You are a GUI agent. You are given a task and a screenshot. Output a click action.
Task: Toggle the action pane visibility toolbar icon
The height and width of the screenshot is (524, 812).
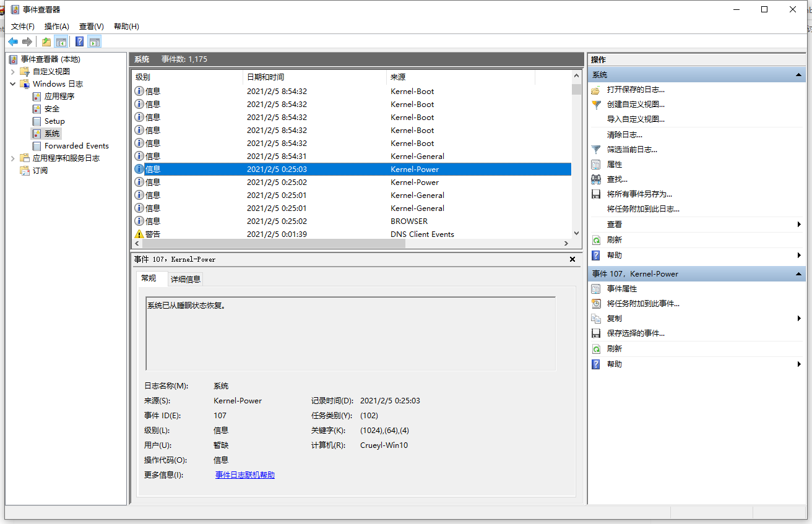(94, 41)
